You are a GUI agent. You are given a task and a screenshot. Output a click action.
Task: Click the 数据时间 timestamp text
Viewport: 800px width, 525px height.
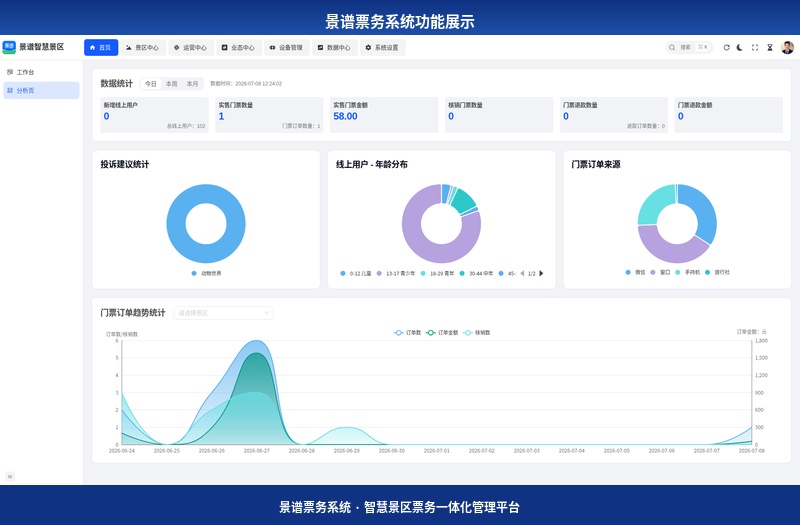point(246,84)
